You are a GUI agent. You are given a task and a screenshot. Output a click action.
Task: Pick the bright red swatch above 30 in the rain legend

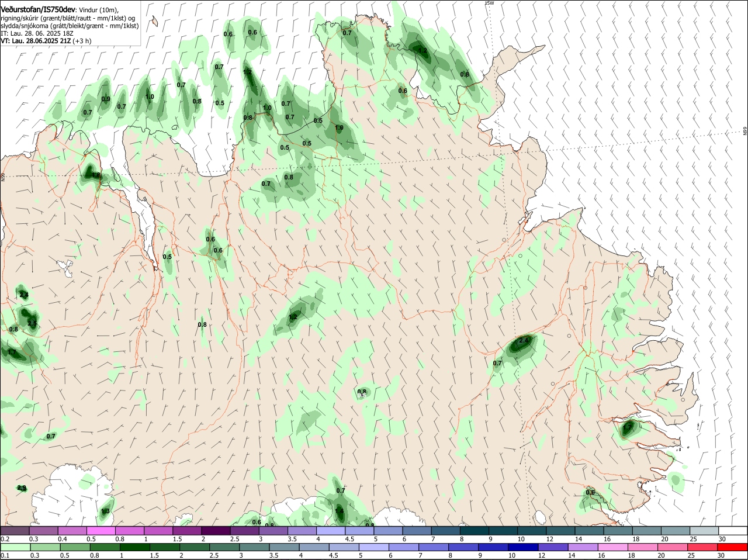tap(733, 547)
